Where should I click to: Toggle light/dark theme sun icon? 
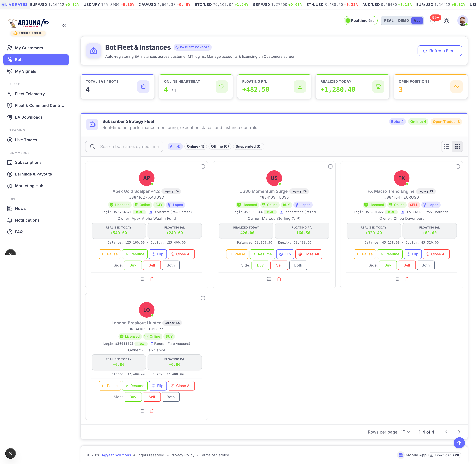point(446,21)
